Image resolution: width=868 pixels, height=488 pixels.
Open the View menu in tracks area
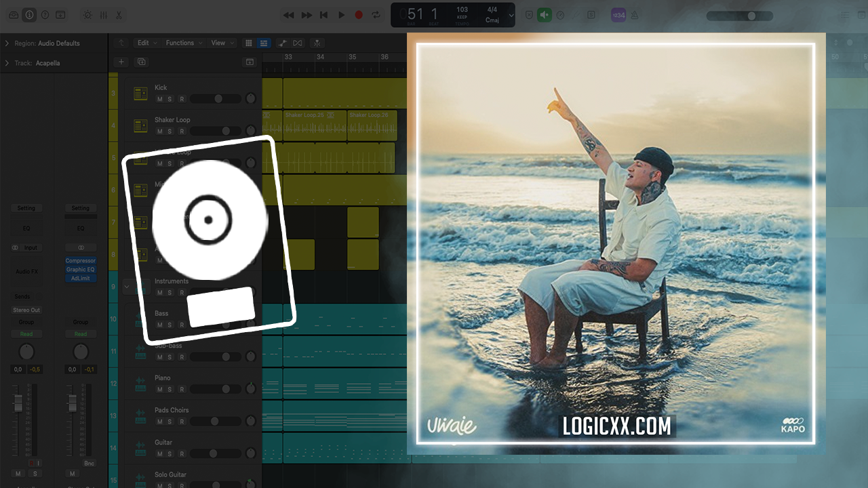[221, 43]
